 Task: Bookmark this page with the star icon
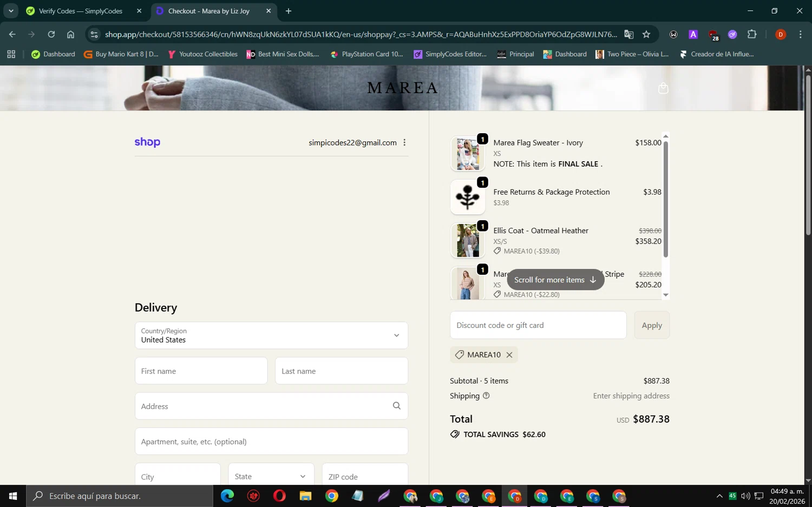646,34
